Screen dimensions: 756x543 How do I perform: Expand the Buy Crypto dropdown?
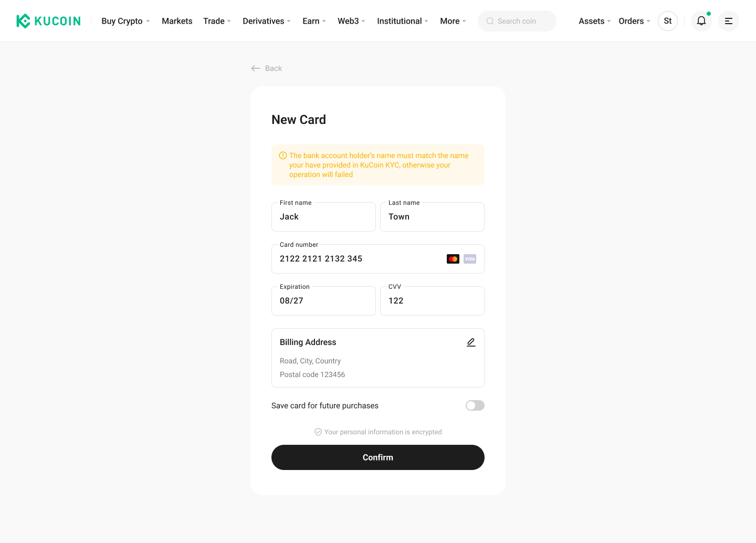tap(126, 21)
